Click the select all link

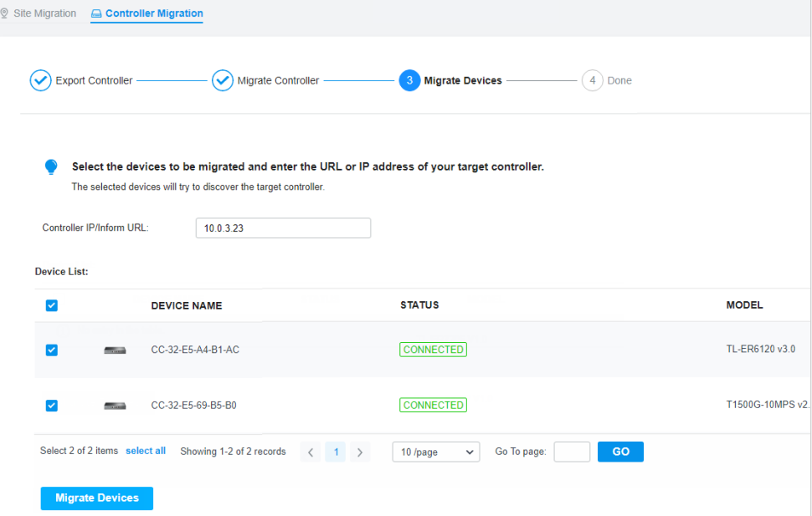146,451
